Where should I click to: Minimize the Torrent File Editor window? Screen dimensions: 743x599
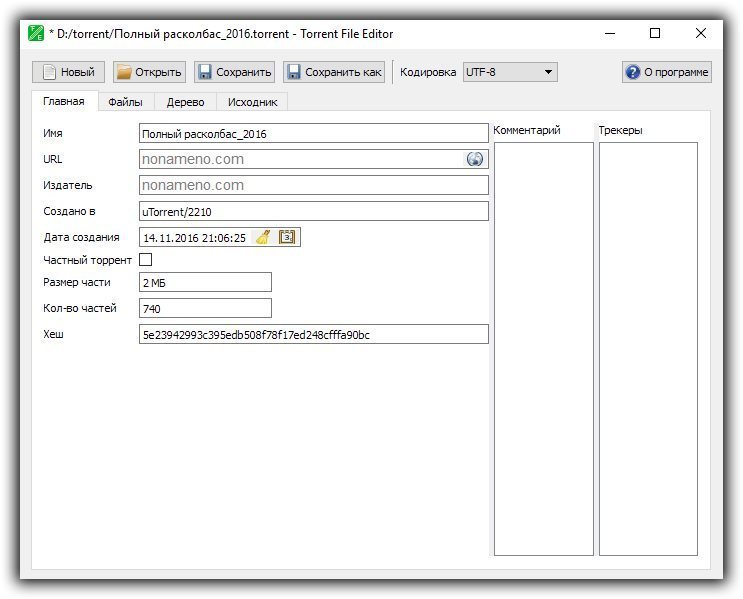[x=610, y=33]
